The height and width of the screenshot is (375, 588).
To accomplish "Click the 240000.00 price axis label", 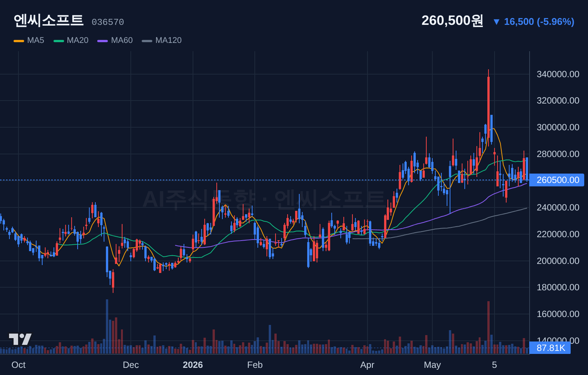I will (x=558, y=207).
